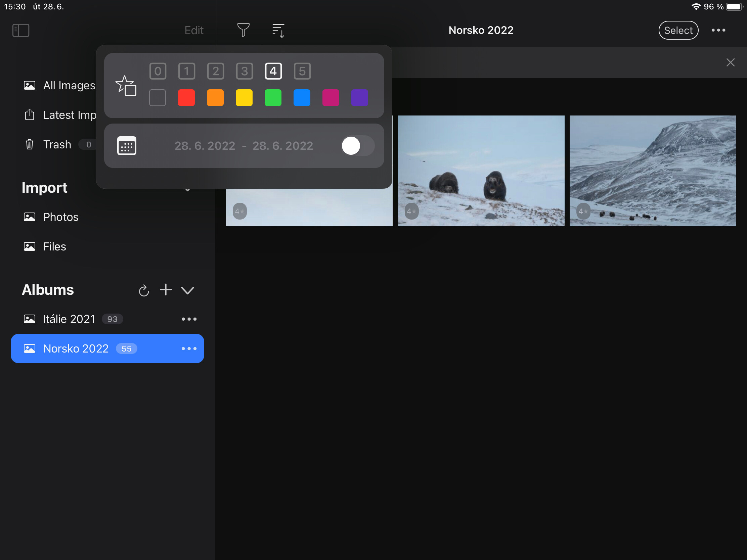
Task: Disable rating filter 4 stars
Action: 273,71
